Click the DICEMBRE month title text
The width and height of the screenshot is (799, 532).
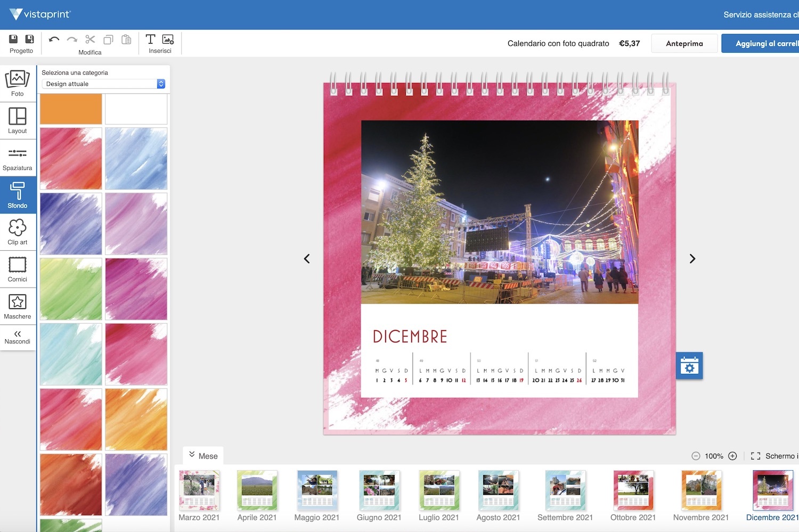pos(410,337)
